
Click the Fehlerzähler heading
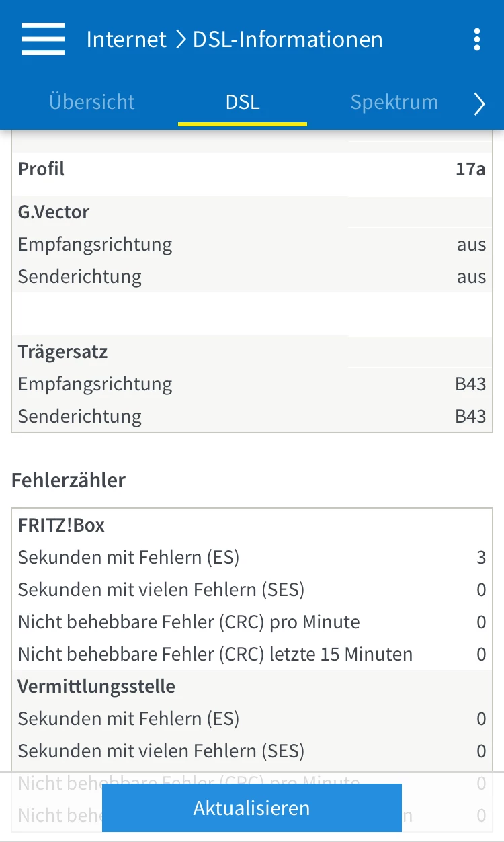pos(69,480)
